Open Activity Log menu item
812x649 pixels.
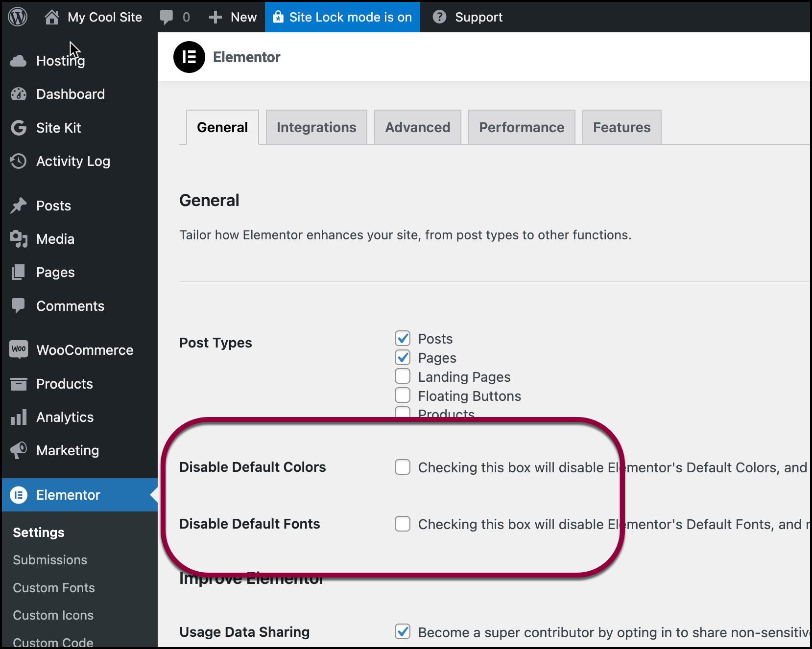pos(73,161)
